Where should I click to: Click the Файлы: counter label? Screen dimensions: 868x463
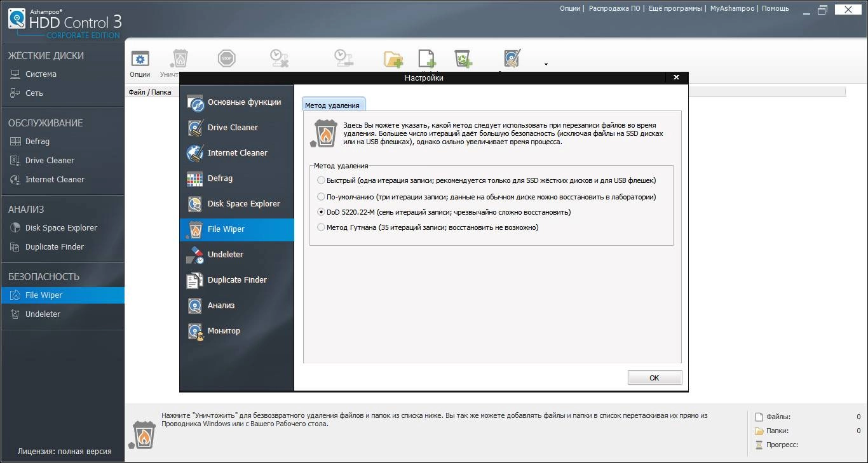[778, 417]
